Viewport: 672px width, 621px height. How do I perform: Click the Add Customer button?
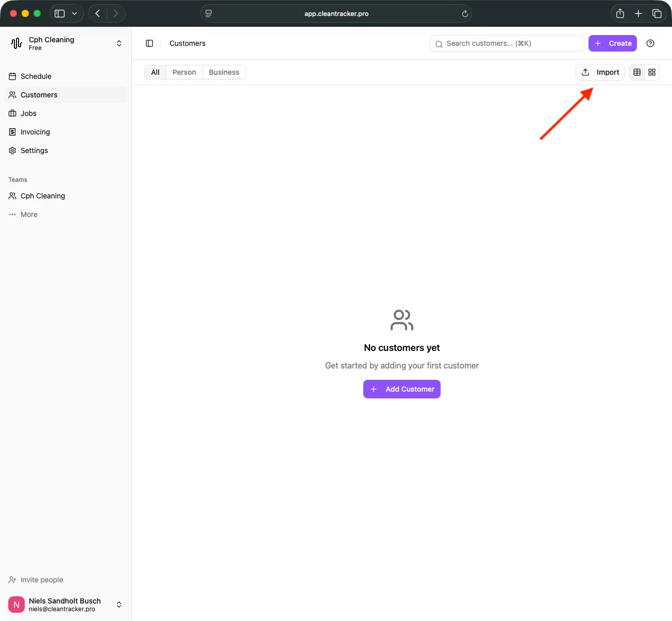point(401,389)
